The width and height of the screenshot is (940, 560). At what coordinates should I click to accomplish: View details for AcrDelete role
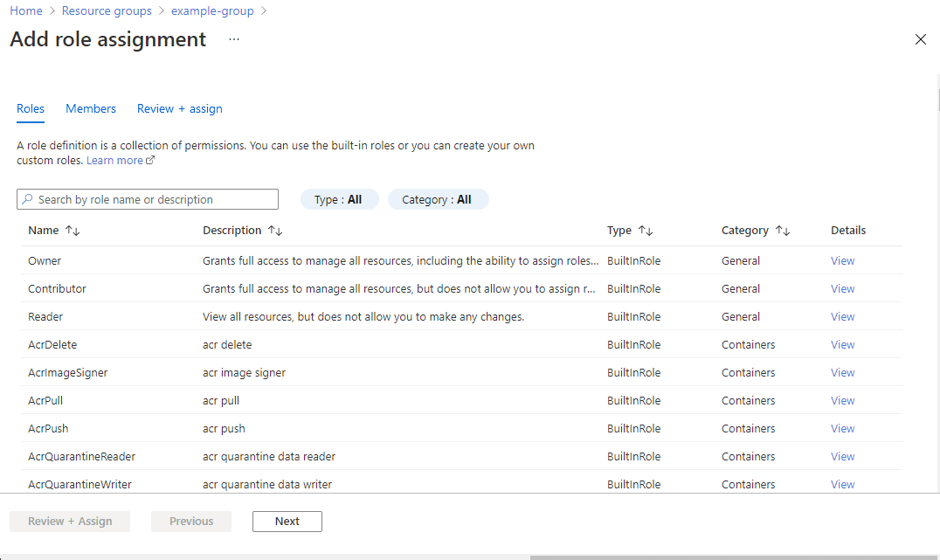[x=842, y=344]
